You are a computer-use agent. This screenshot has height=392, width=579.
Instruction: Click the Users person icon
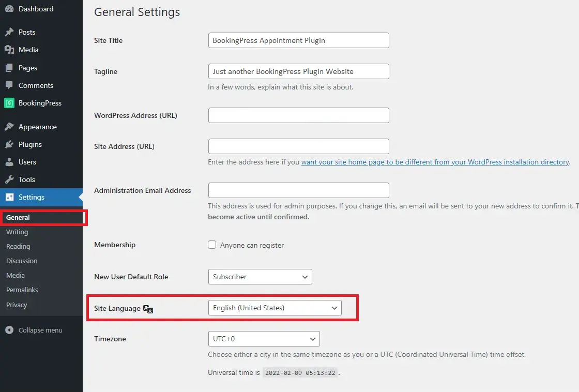pos(9,162)
